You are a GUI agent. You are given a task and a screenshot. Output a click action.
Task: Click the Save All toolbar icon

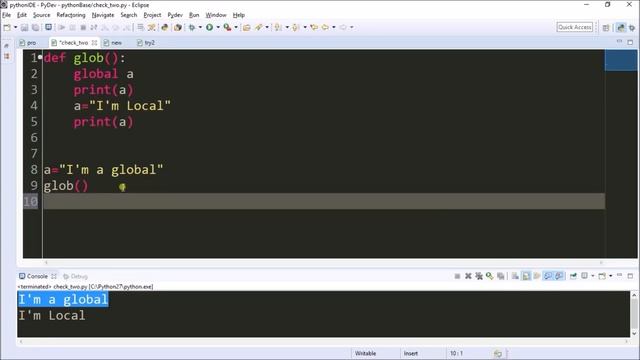point(36,27)
